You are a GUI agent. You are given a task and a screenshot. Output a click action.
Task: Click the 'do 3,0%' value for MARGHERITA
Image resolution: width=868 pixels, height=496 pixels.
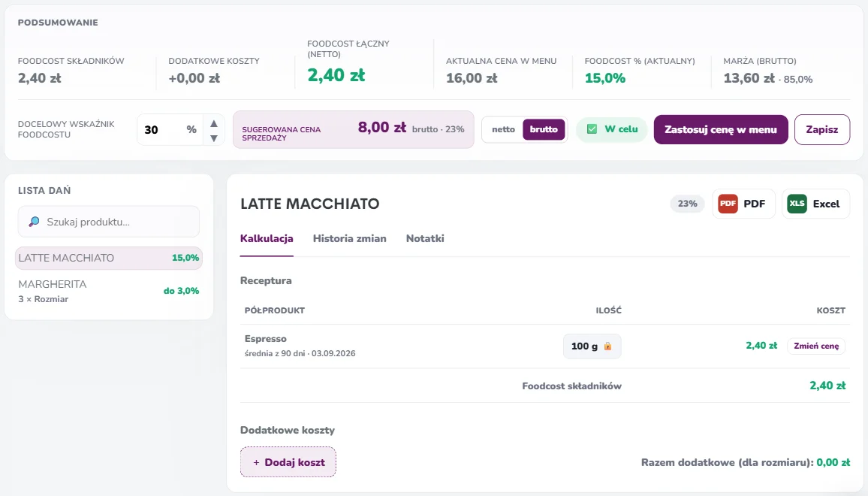point(181,291)
